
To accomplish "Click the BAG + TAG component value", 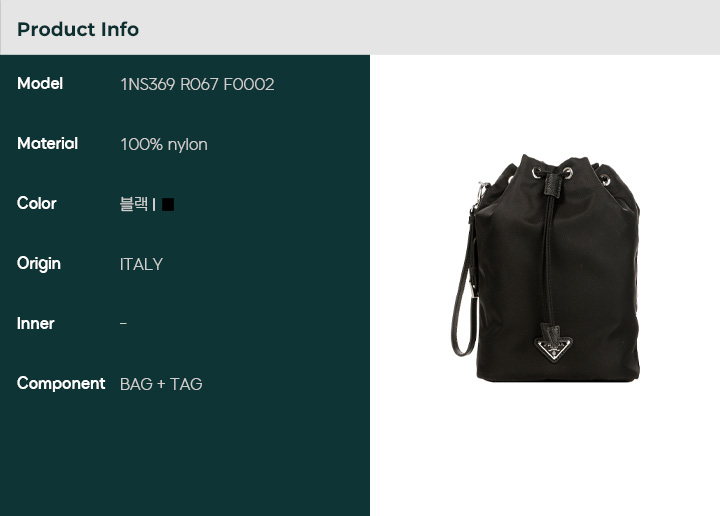I will [161, 384].
